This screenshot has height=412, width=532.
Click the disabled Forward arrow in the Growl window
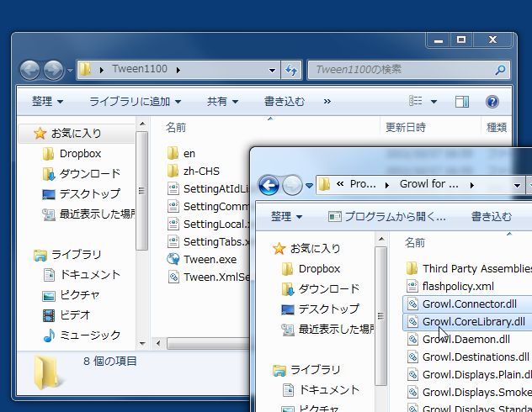pyautogui.click(x=292, y=185)
